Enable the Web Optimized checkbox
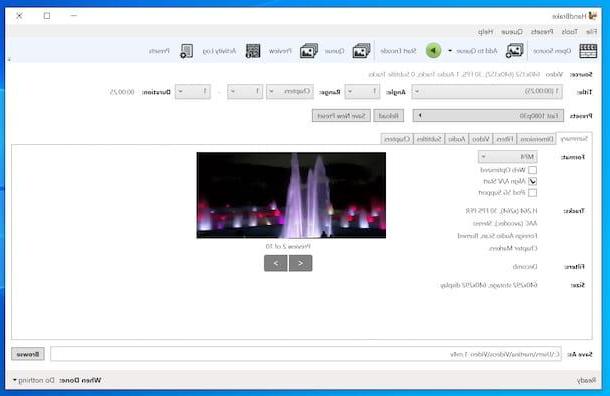Viewport: 610px width, 396px height. (x=533, y=170)
